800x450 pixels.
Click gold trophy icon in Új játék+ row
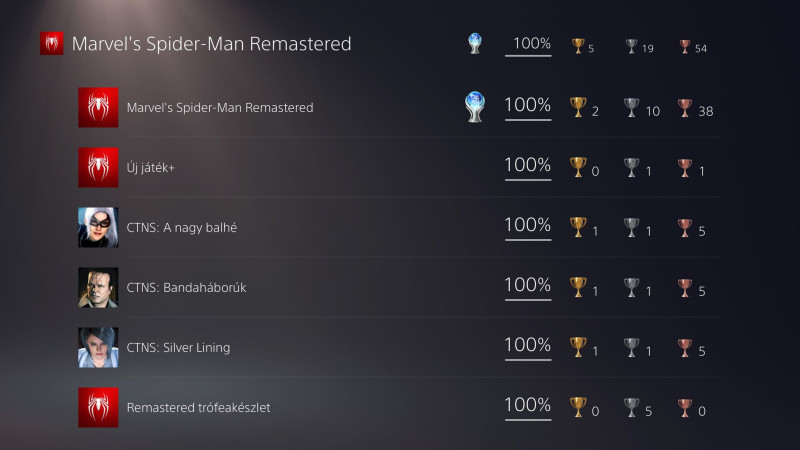point(578,168)
